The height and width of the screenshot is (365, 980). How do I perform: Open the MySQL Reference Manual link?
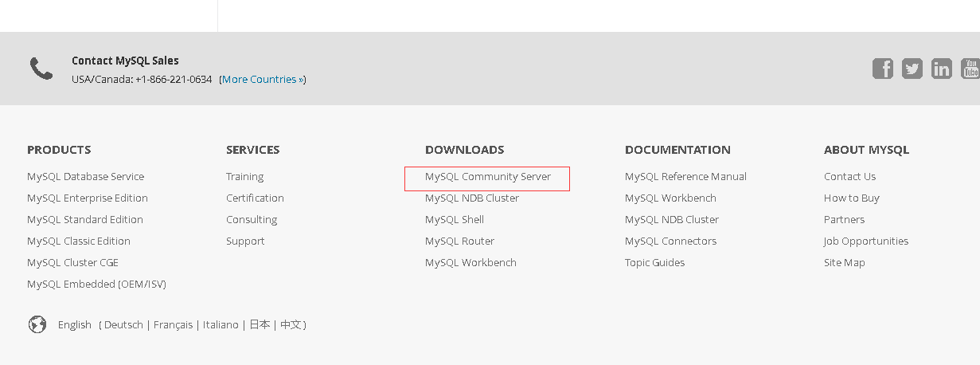[685, 177]
